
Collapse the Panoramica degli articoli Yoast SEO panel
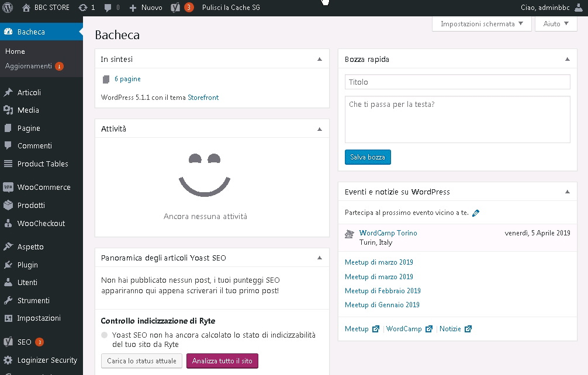click(320, 258)
